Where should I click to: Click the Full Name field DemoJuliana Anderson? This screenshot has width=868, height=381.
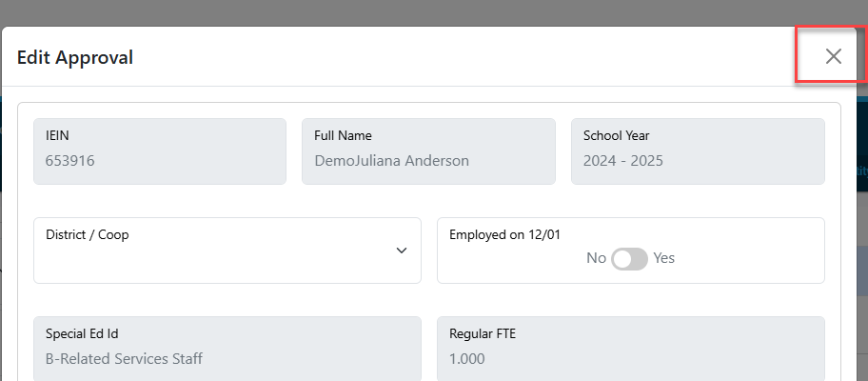(x=428, y=151)
